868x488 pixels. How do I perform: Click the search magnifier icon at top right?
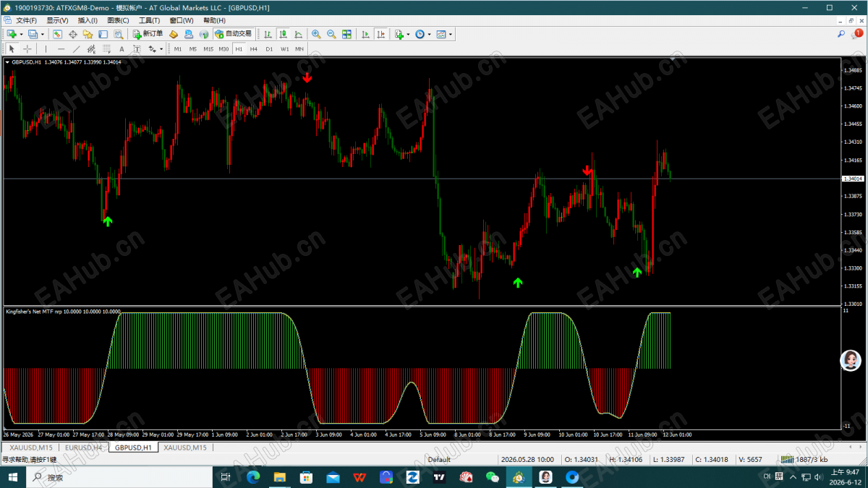[841, 34]
